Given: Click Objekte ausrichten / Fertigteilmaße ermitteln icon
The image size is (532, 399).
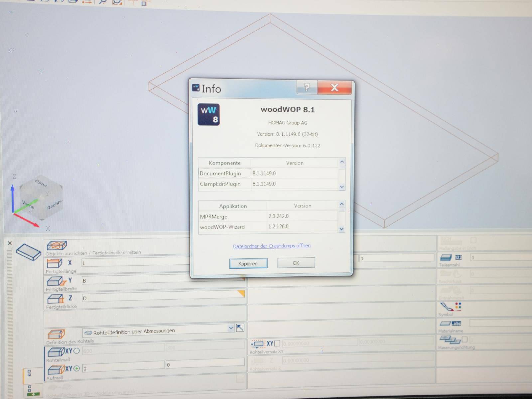Looking at the screenshot, I should (57, 245).
